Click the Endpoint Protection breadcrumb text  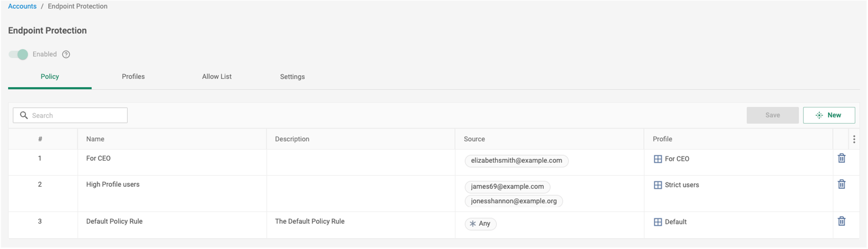coord(77,6)
